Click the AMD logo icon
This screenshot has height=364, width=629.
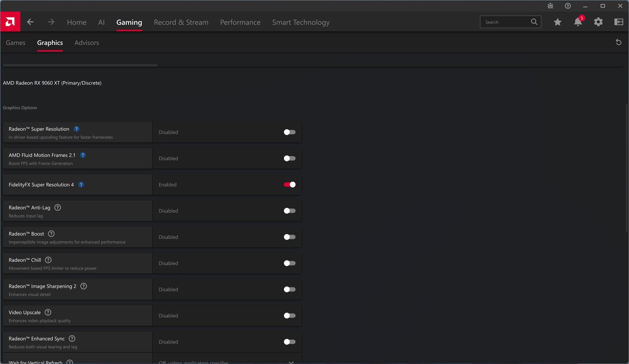[x=10, y=22]
